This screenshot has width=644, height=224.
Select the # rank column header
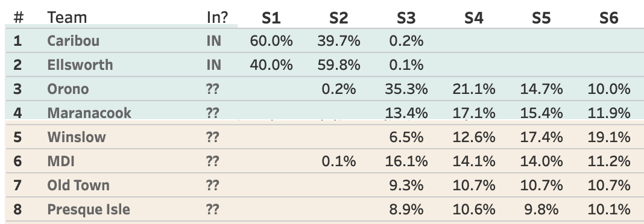[x=19, y=17]
